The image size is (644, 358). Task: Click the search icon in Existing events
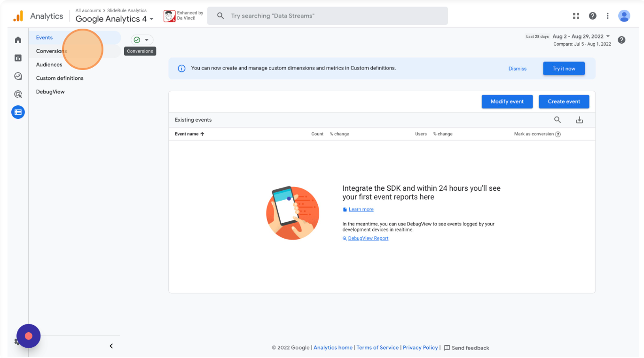(558, 120)
